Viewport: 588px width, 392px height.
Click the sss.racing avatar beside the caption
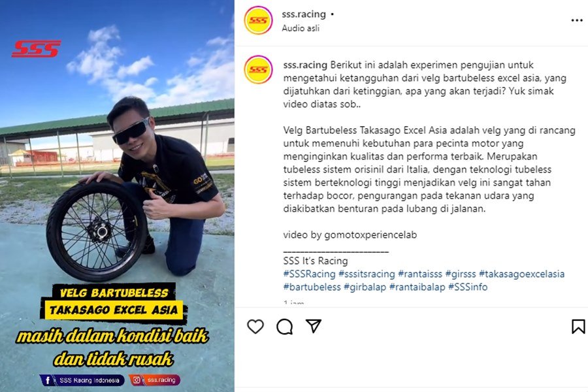(x=258, y=69)
